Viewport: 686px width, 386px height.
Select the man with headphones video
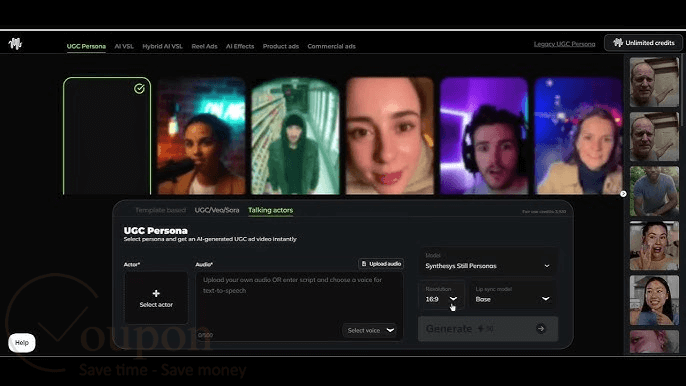[x=484, y=136]
